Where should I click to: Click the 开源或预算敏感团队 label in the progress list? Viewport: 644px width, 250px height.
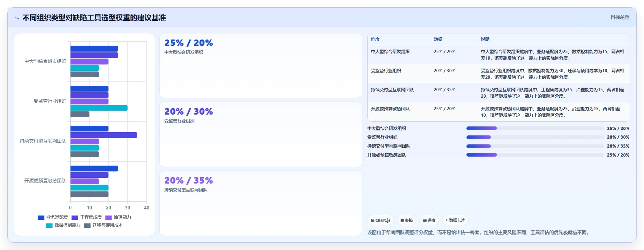[387, 155]
